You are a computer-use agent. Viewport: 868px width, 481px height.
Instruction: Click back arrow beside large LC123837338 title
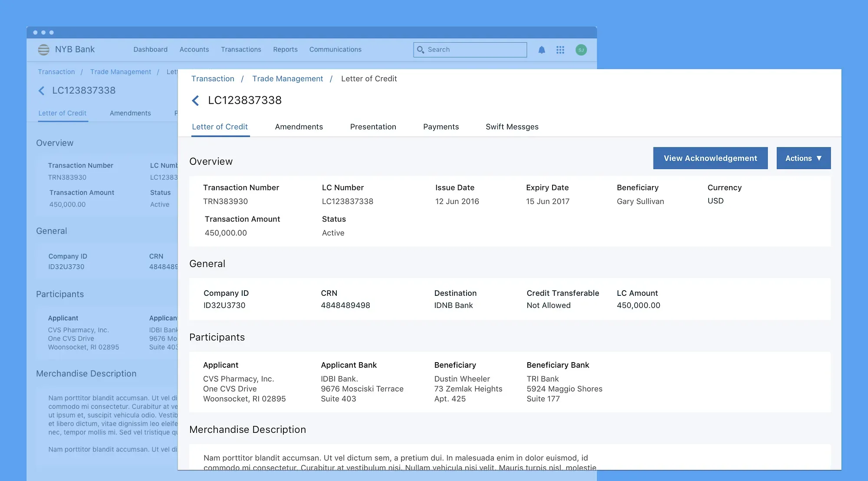[196, 101]
